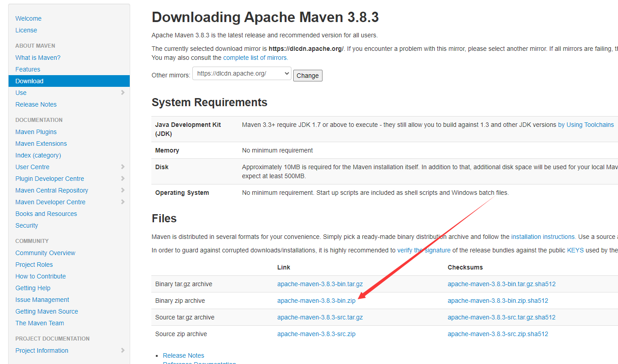Image resolution: width=618 pixels, height=364 pixels.
Task: Expand Maven Central Repository chevron
Action: [x=123, y=190]
